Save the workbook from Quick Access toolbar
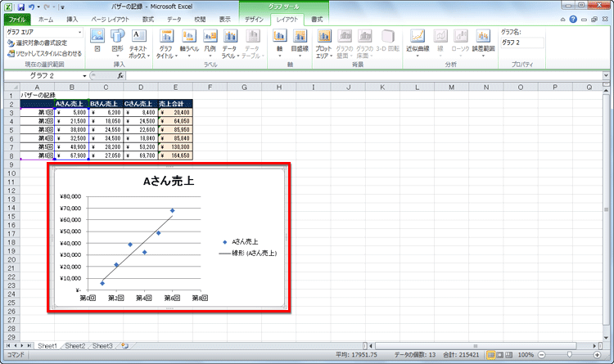This screenshot has width=614, height=364. click(21, 7)
